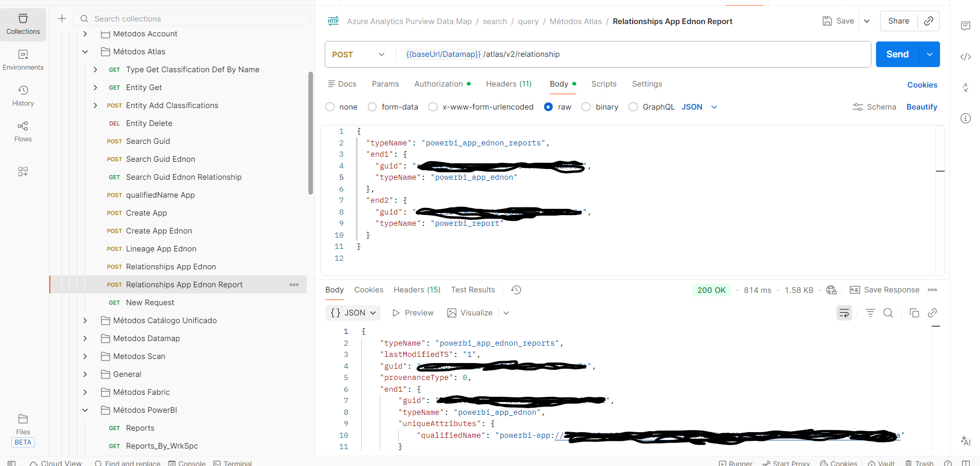Copy the request link with the chain icon beside Share
Screen dimensions: 980x466
[929, 21]
